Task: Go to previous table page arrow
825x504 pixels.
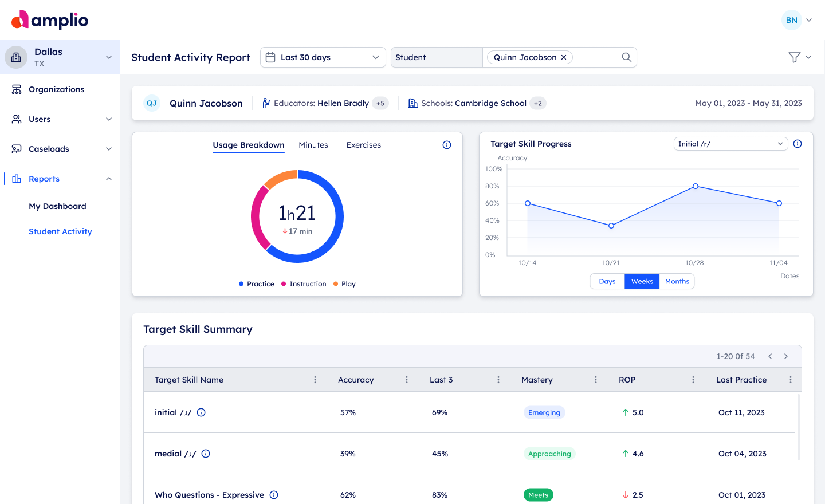Action: coord(770,356)
